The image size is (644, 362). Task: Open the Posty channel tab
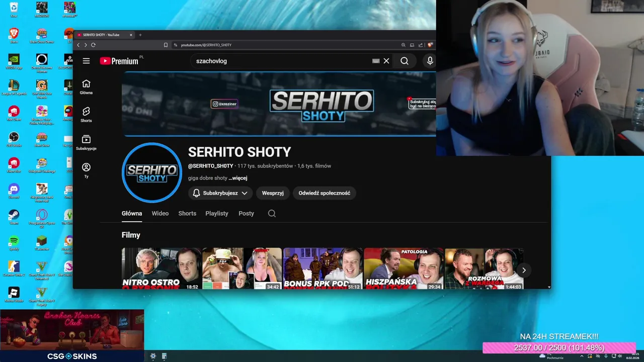click(246, 213)
